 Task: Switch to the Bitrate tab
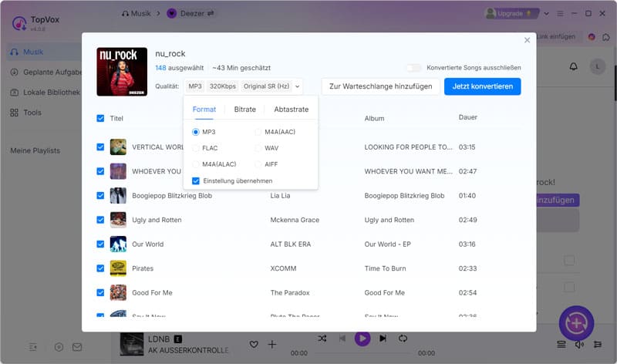tap(244, 110)
